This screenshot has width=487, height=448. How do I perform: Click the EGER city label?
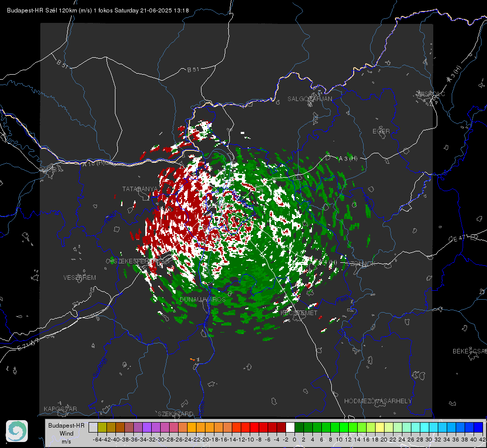pyautogui.click(x=381, y=131)
